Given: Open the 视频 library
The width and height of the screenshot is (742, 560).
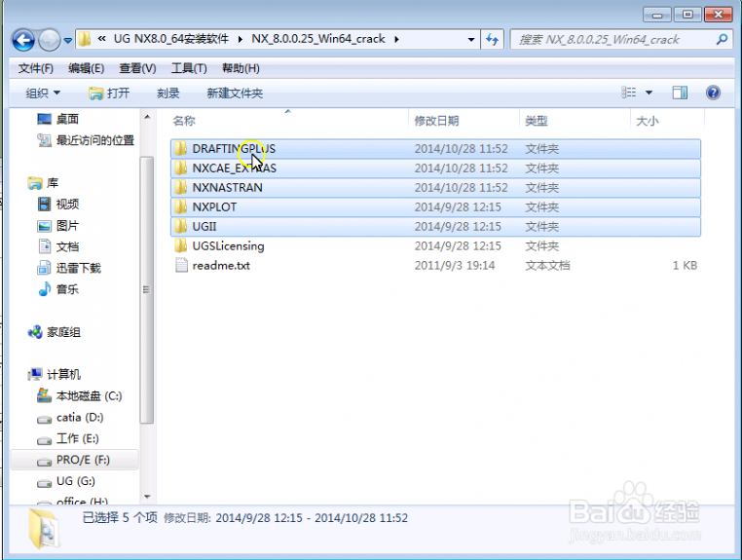Looking at the screenshot, I should [67, 204].
